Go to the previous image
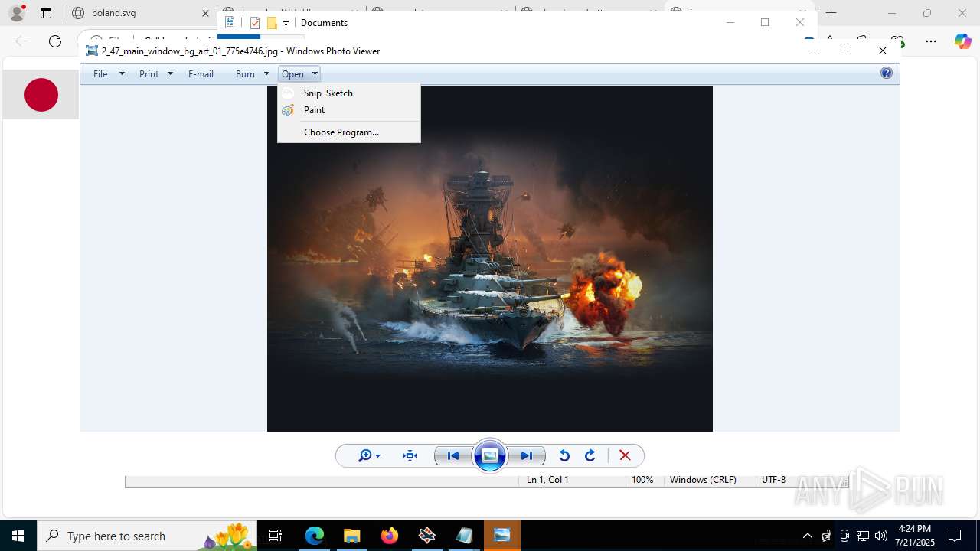 [x=453, y=456]
